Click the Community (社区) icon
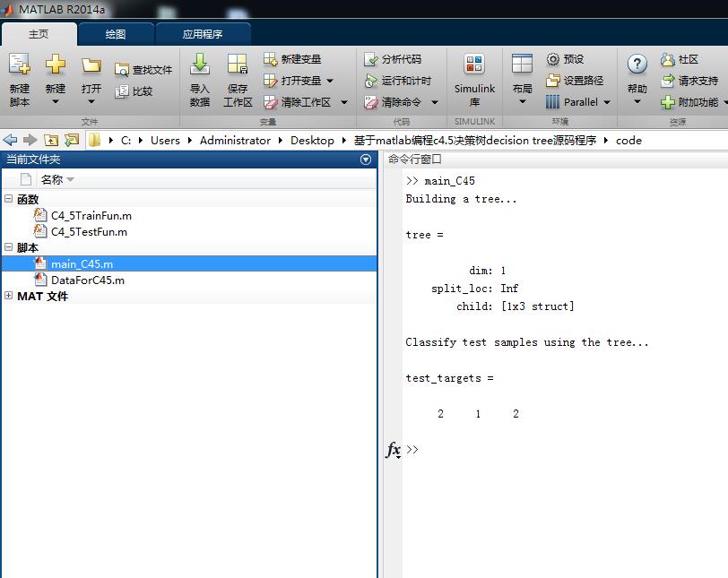 [668, 59]
